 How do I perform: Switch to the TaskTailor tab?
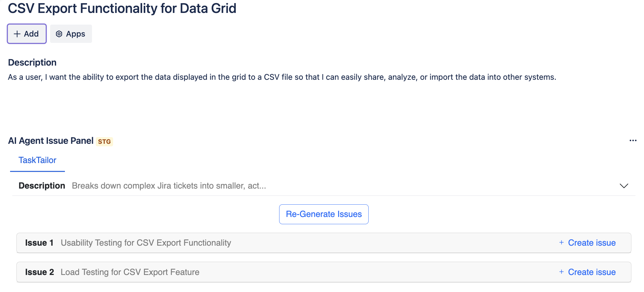coord(37,160)
